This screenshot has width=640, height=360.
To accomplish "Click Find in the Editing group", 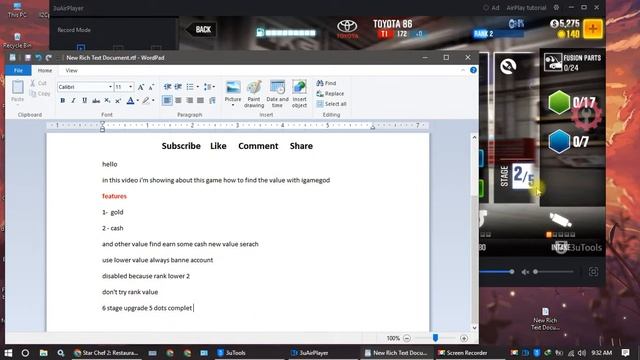I will 326,83.
